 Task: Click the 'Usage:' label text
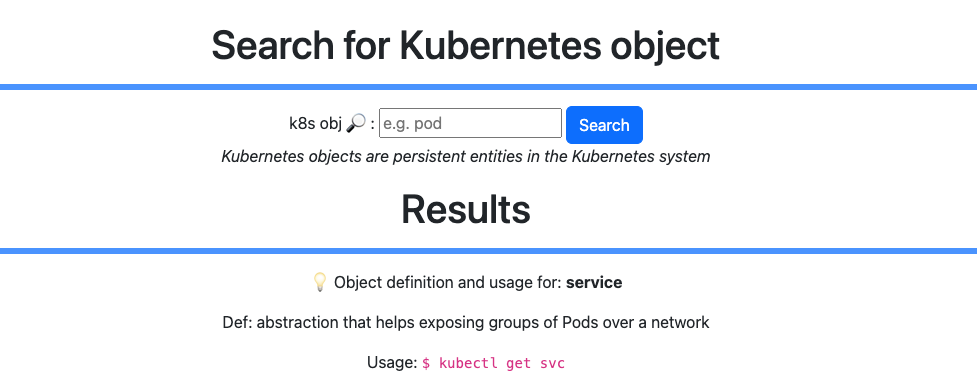pyautogui.click(x=392, y=363)
